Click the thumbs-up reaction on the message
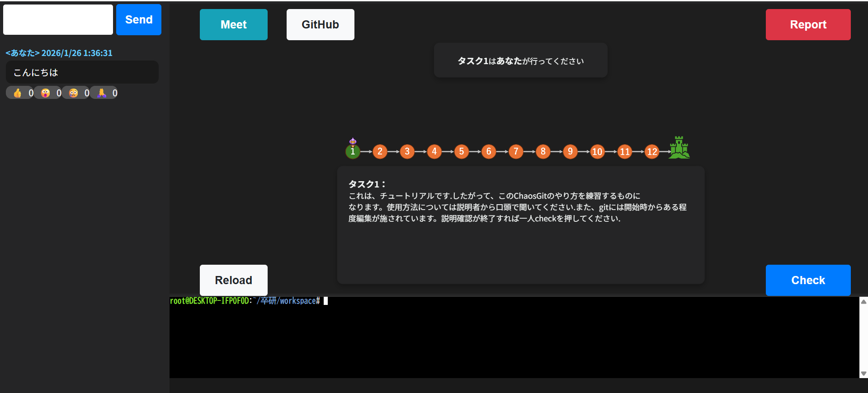Screen dimensions: 868x393 [18, 93]
